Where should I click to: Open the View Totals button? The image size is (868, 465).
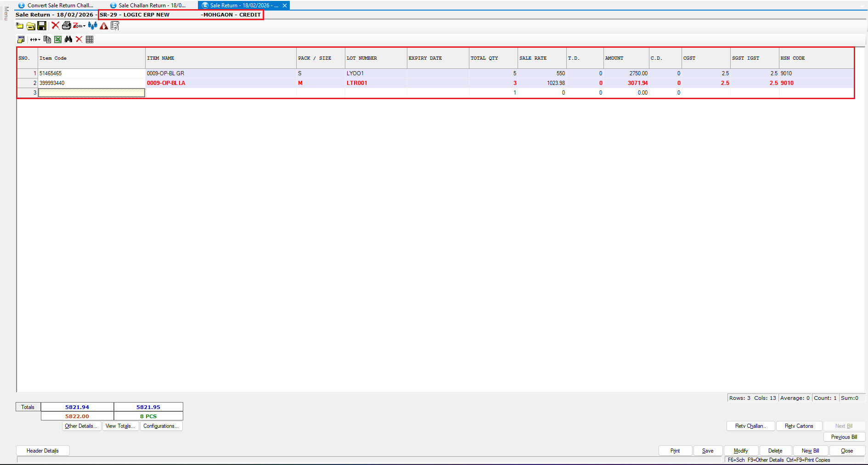(120, 426)
